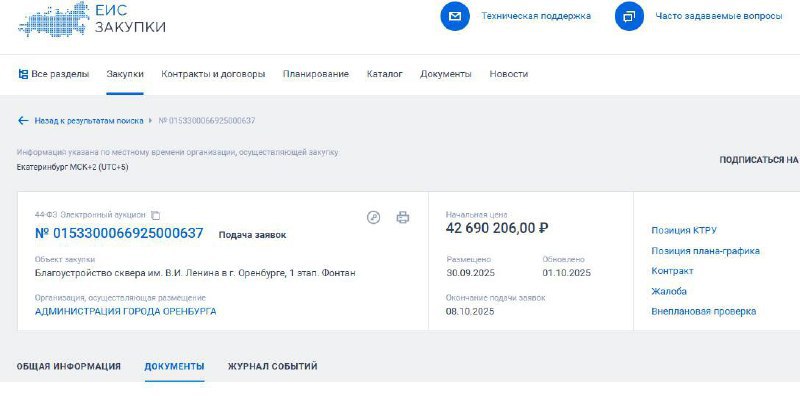800x407 pixels.
Task: Open the «Позиция плана-графика» link
Action: [x=705, y=251]
